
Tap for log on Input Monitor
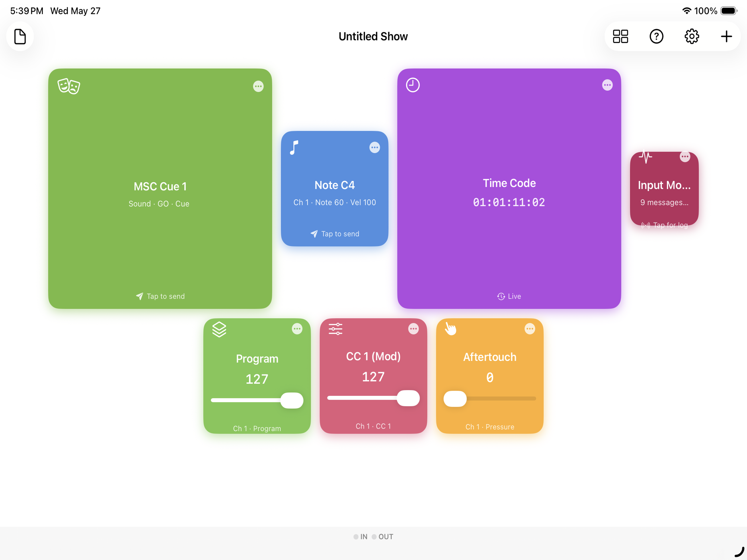click(x=664, y=225)
